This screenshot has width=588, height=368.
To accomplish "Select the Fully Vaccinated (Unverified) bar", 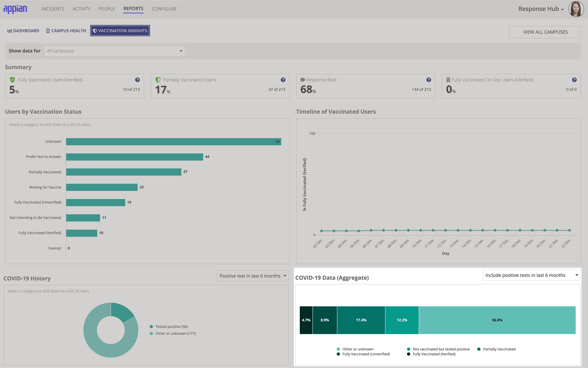I will click(x=95, y=202).
